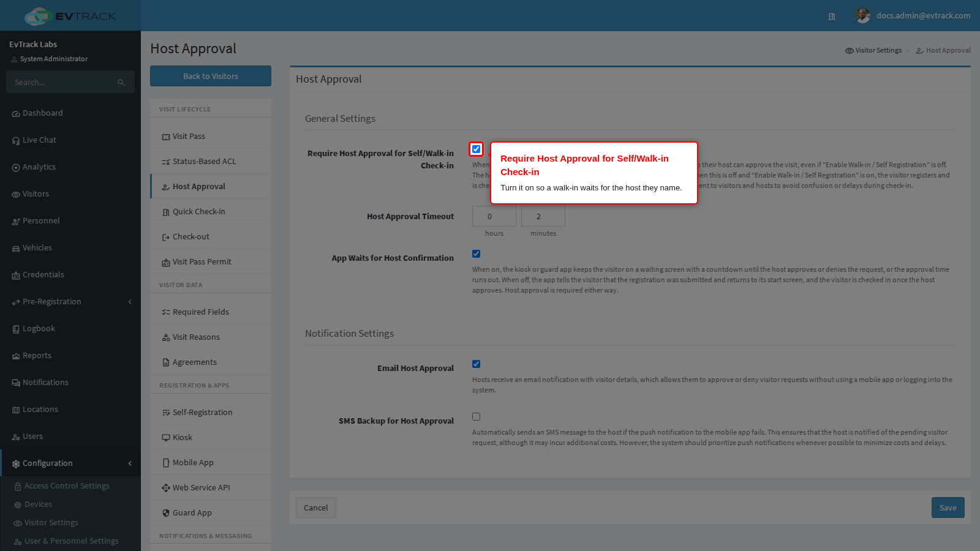The height and width of the screenshot is (551, 980).
Task: Enable SMS Backup for Host Approval
Action: click(x=476, y=416)
